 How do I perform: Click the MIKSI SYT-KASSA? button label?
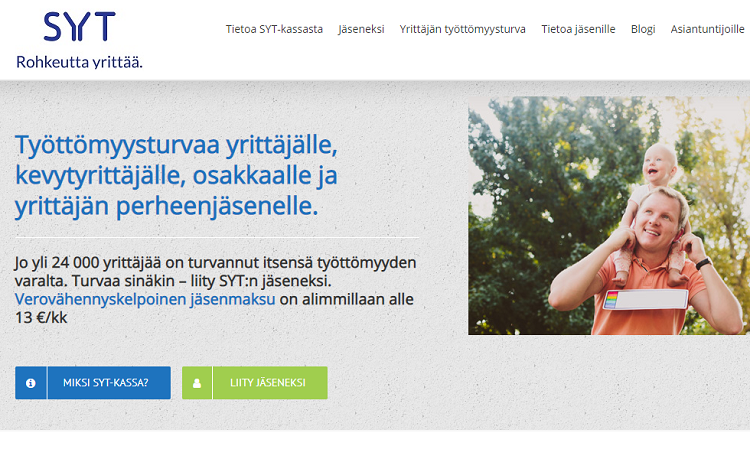(x=106, y=383)
